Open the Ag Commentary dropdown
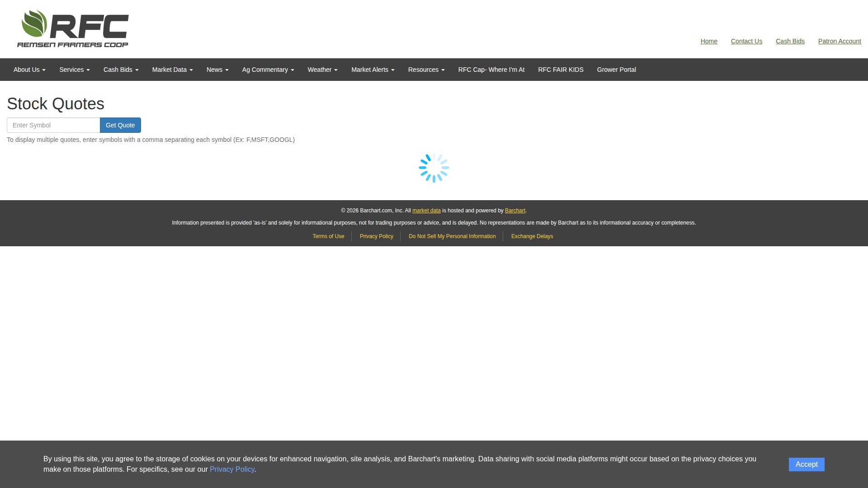868x488 pixels. 268,70
